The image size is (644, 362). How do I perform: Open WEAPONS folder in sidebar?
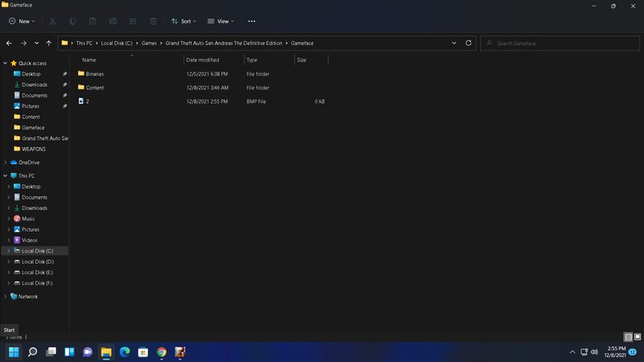point(35,149)
